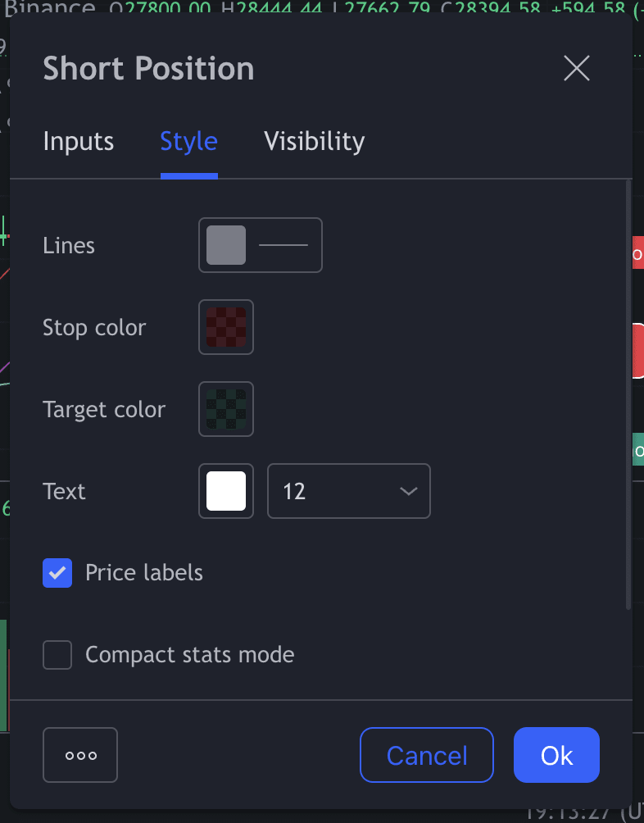Change the Lines style preview
Viewport: 644px width, 823px height.
pos(283,245)
